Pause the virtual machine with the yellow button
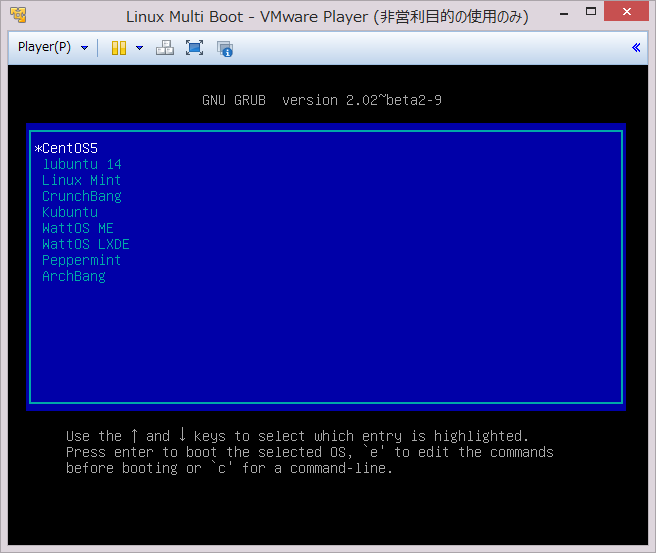Image resolution: width=656 pixels, height=553 pixels. click(119, 48)
